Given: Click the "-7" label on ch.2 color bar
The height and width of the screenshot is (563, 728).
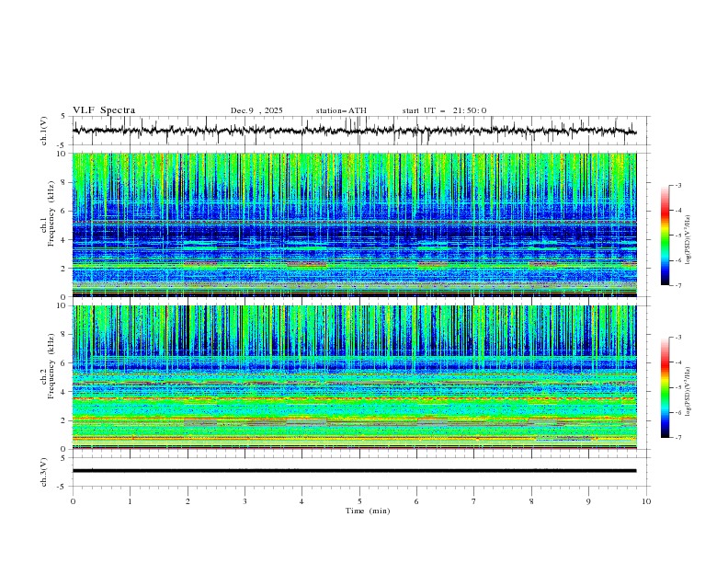Looking at the screenshot, I should point(677,438).
